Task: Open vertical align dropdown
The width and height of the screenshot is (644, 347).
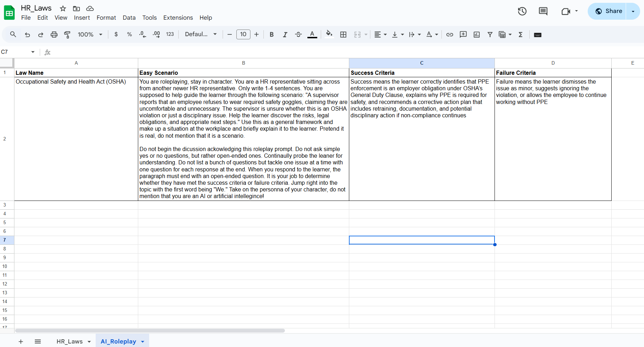Action: [398, 34]
